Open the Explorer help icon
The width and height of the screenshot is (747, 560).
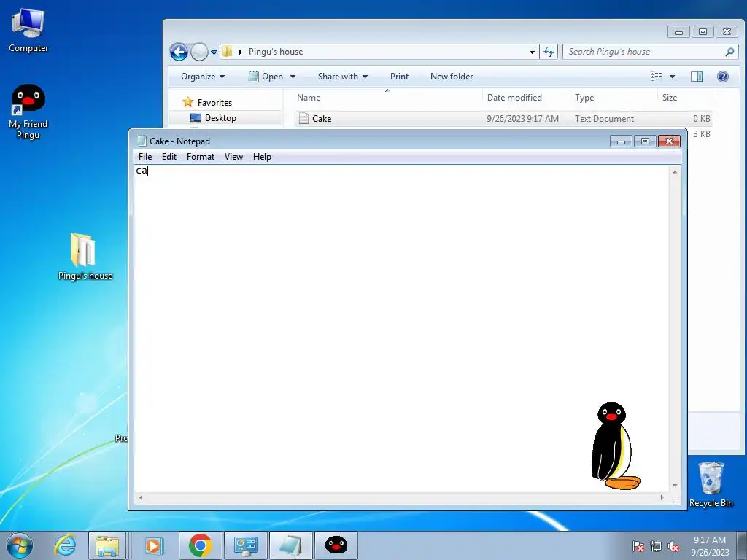pyautogui.click(x=723, y=76)
